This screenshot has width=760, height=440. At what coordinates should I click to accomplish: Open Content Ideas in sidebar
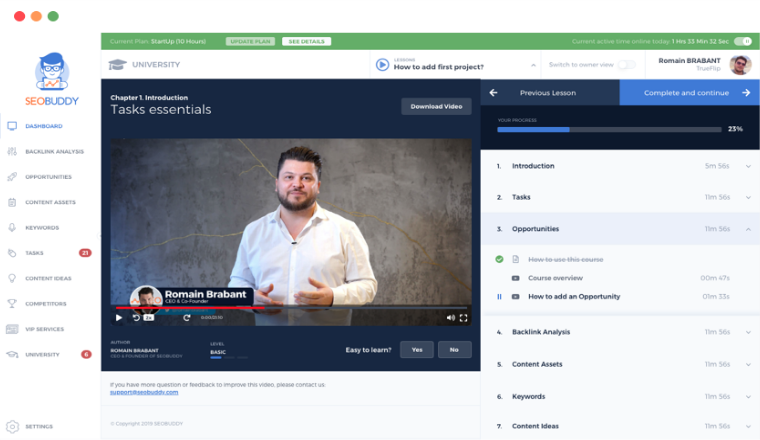[x=48, y=279]
